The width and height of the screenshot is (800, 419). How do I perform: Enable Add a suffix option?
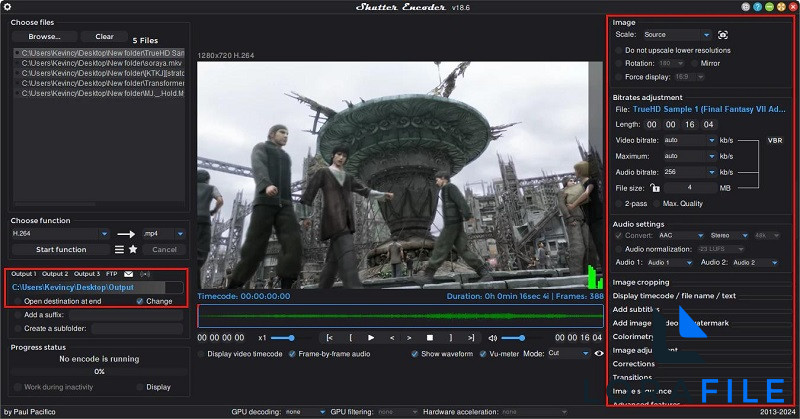(18, 315)
